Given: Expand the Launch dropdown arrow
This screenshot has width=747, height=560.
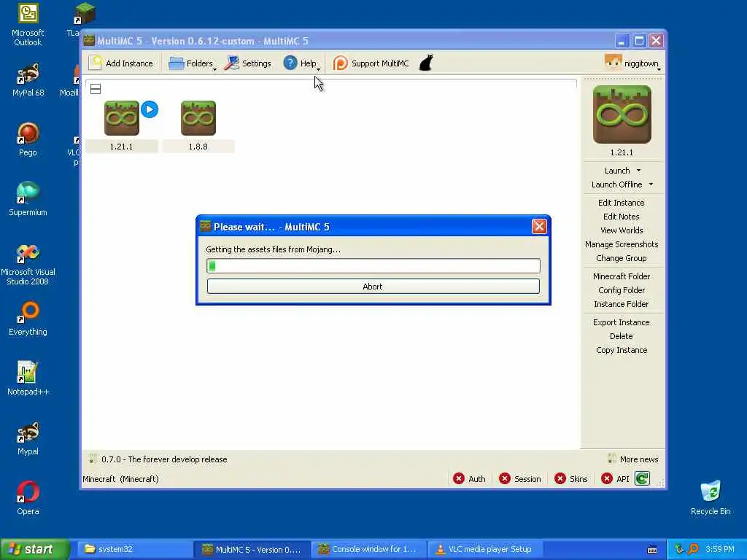Looking at the screenshot, I should pyautogui.click(x=638, y=171).
